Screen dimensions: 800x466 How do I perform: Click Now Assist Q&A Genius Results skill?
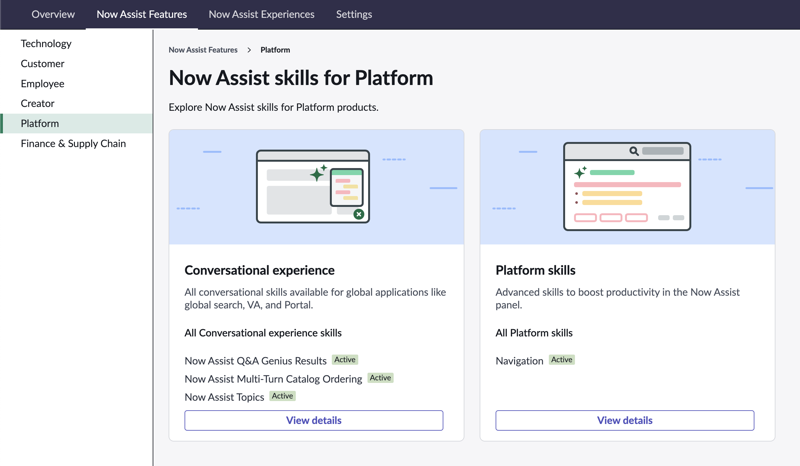pyautogui.click(x=255, y=361)
